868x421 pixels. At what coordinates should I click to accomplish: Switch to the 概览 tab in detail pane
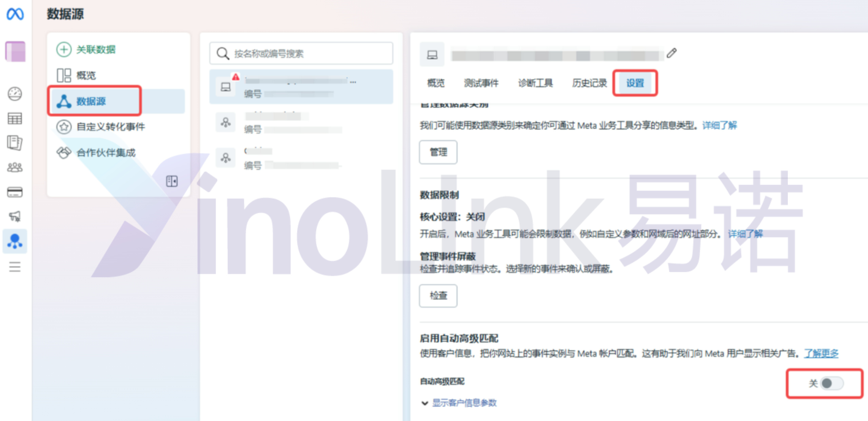(436, 83)
